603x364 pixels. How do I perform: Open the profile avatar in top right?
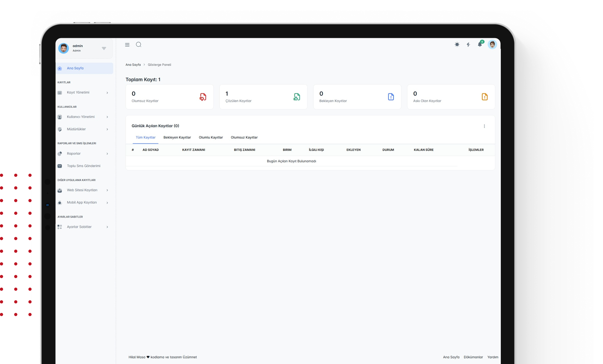[x=492, y=44]
